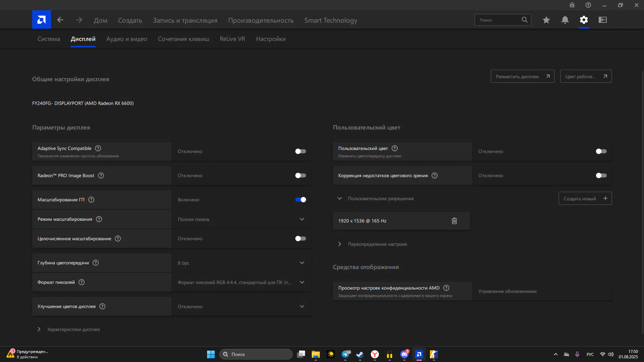644x362 pixels.
Task: Click the Windows taskbar search box
Action: [256, 354]
